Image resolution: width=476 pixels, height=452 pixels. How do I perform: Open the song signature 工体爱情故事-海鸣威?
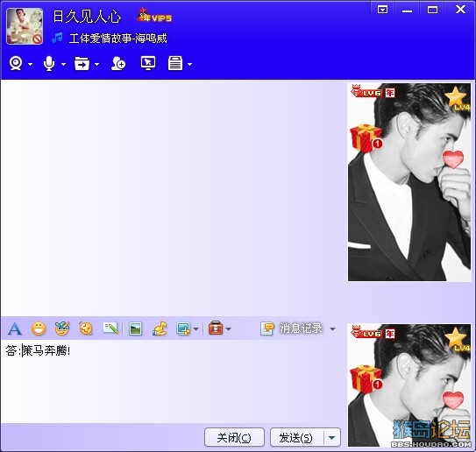(x=118, y=39)
